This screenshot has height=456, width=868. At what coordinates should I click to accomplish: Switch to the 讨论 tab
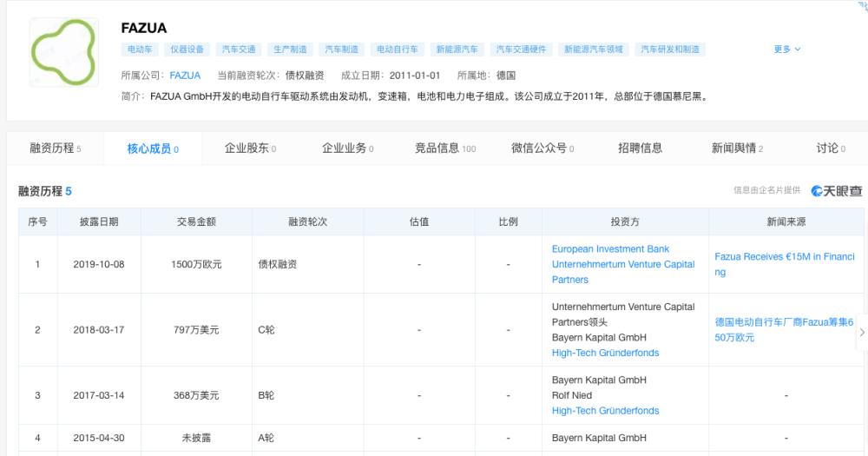(831, 149)
